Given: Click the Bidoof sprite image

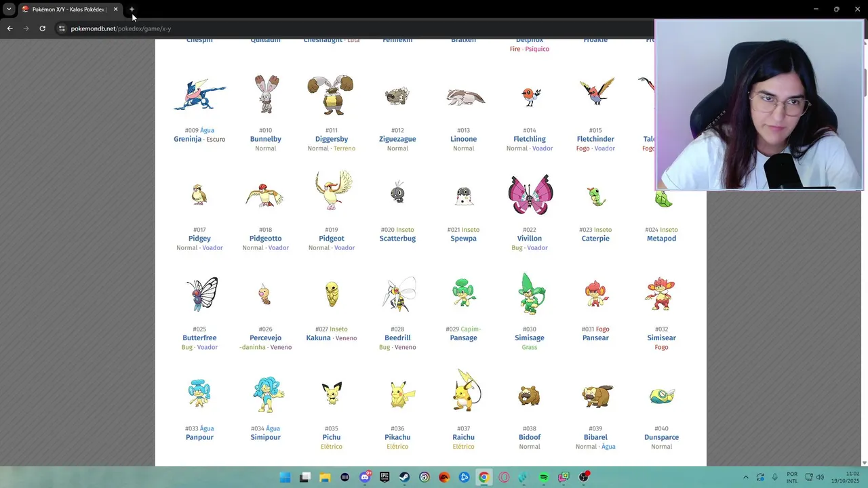Looking at the screenshot, I should point(529,395).
